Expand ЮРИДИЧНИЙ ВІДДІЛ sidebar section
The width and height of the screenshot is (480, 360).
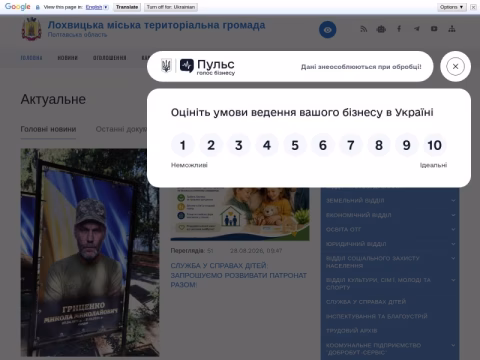(390, 244)
